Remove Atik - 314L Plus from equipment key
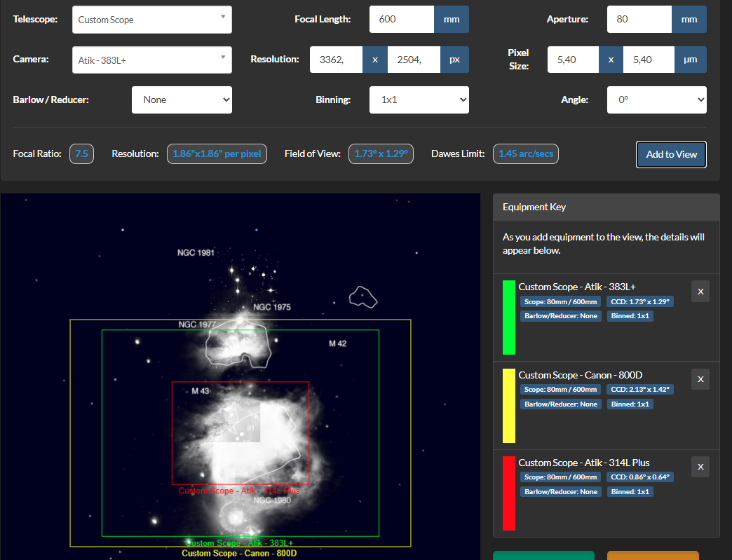Viewport: 732px width, 560px height. tap(700, 467)
